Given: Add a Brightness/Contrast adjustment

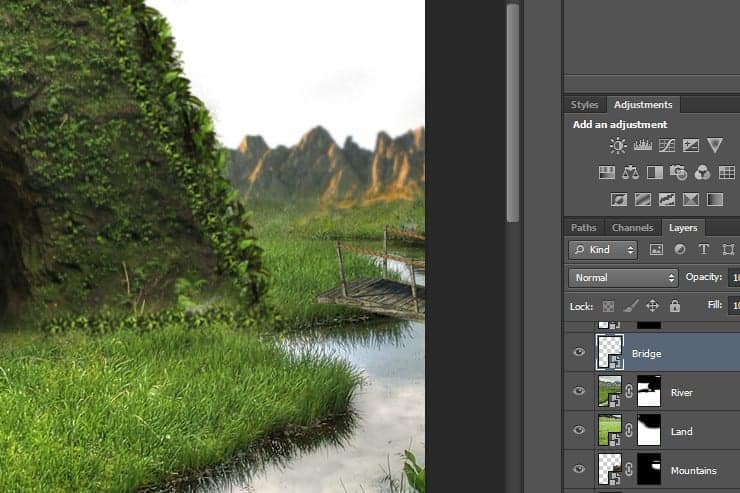Looking at the screenshot, I should [x=618, y=146].
